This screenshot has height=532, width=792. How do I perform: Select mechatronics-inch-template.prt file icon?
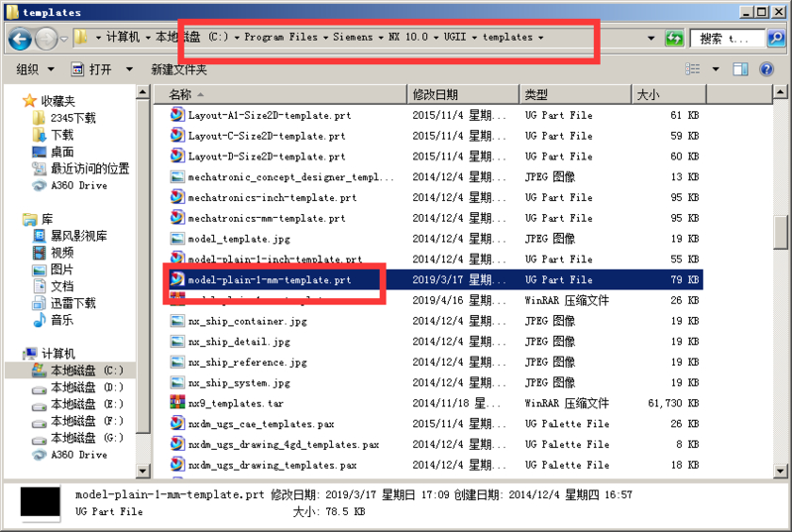click(x=177, y=197)
